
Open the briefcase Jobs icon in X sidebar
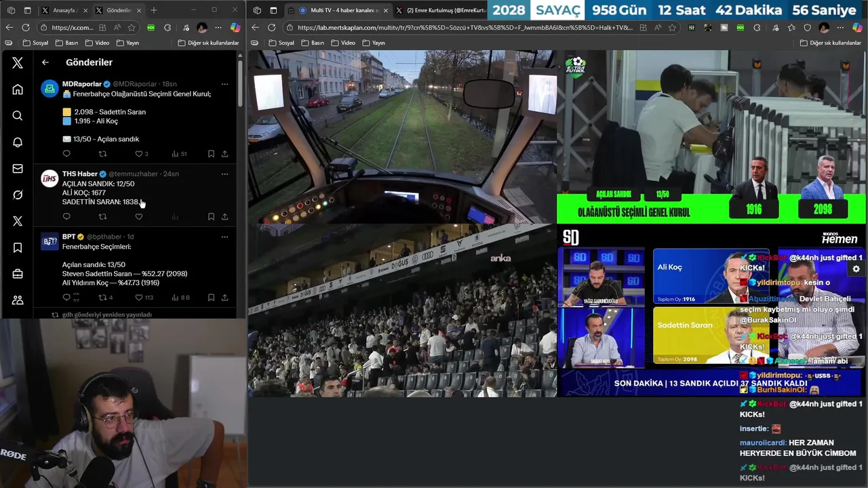click(x=18, y=274)
